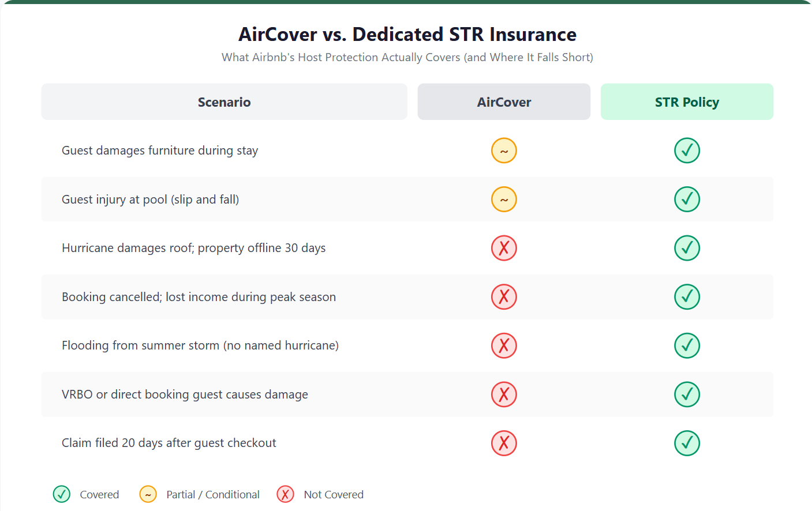Screen dimensions: 812x511
Task: Click text 'Guest damages furniture during stay'
Action: pos(160,151)
